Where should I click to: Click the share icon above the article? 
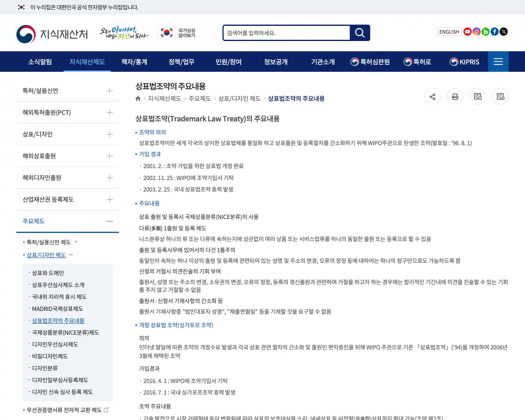tap(432, 96)
